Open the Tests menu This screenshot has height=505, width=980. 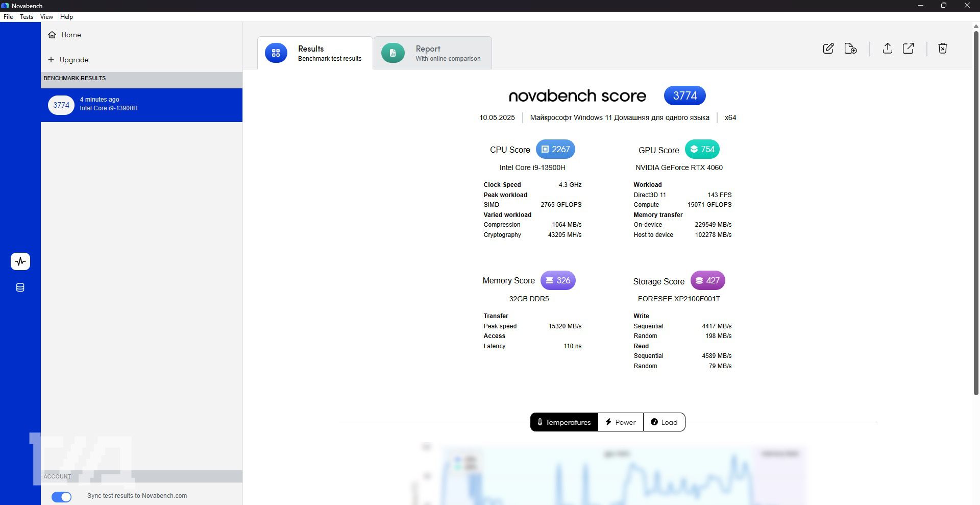pos(27,17)
